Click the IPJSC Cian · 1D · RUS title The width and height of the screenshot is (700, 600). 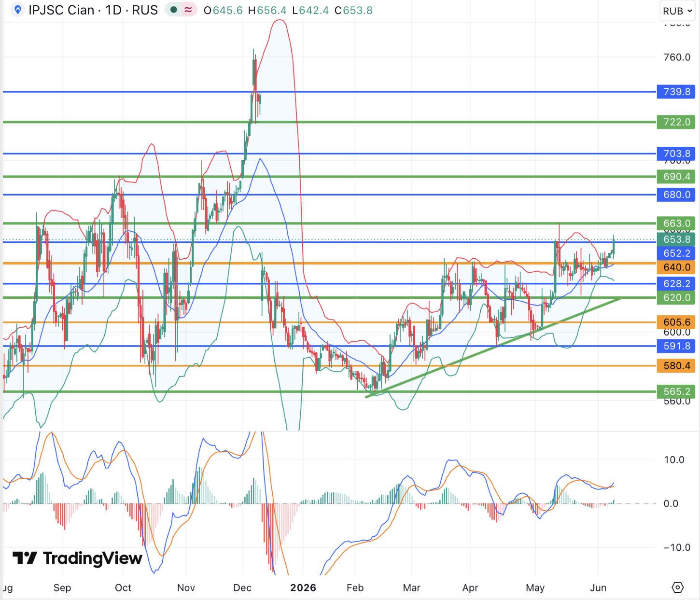click(x=93, y=10)
